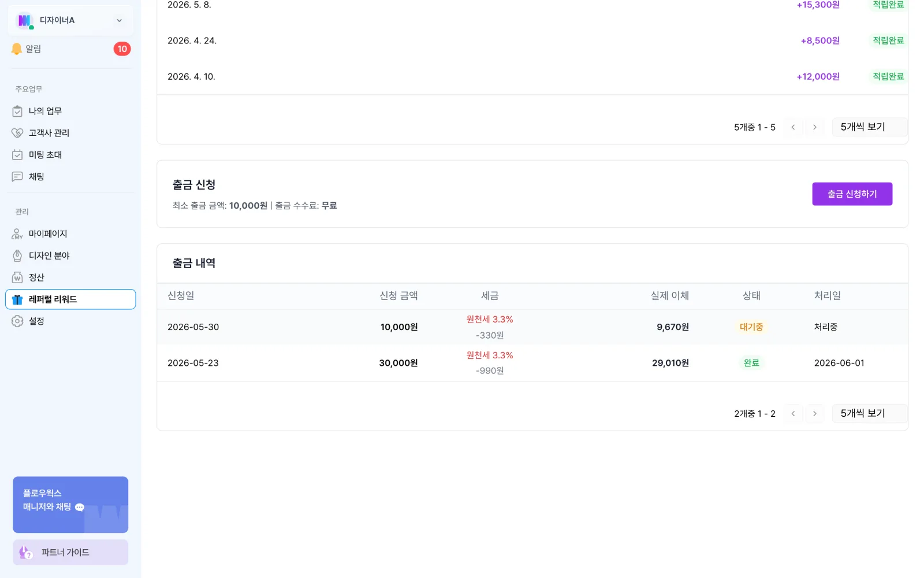Screen dimensions: 924x578
Task: Click the +12,000원 reward amount
Action: (x=818, y=76)
